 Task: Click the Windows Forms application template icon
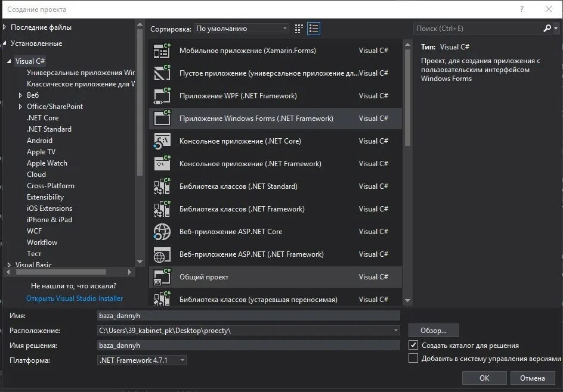tap(162, 119)
